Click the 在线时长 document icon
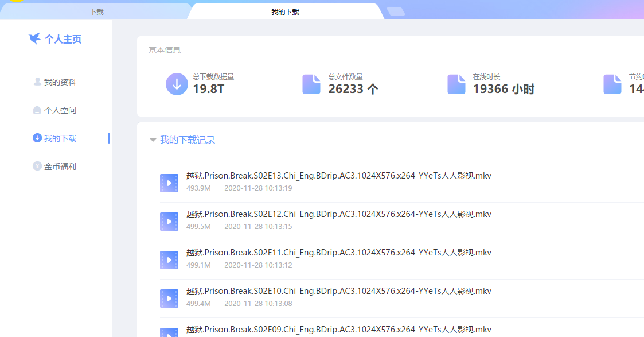 (x=456, y=84)
